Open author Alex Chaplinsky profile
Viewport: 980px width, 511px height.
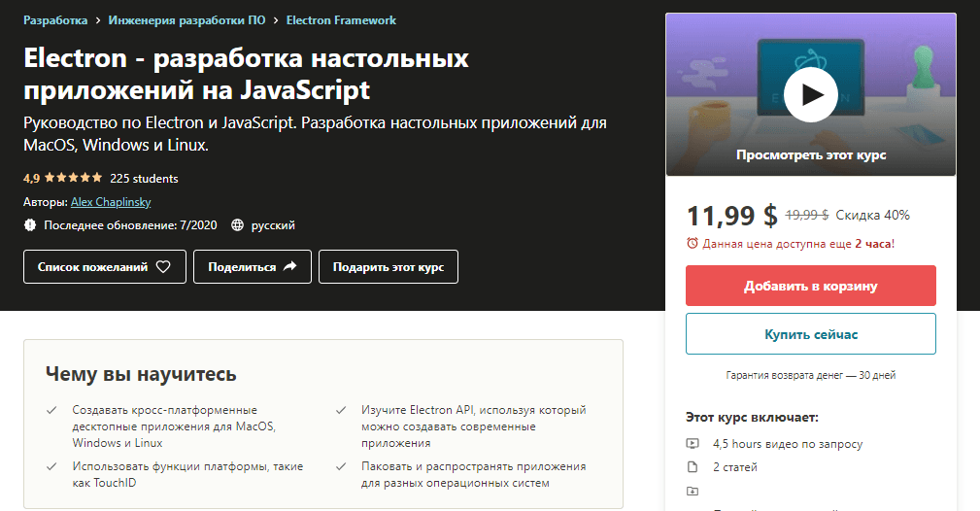point(111,202)
